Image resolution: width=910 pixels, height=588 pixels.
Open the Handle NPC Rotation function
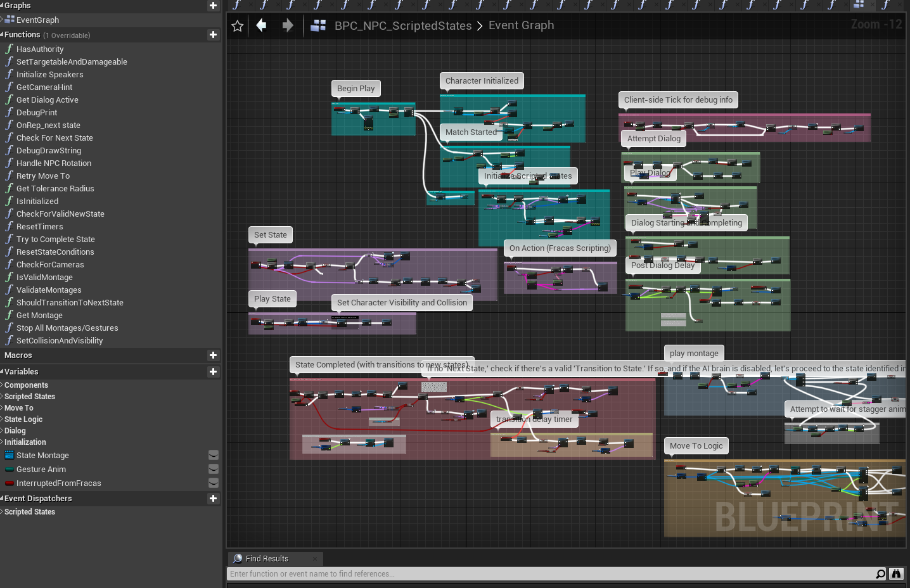pyautogui.click(x=54, y=163)
